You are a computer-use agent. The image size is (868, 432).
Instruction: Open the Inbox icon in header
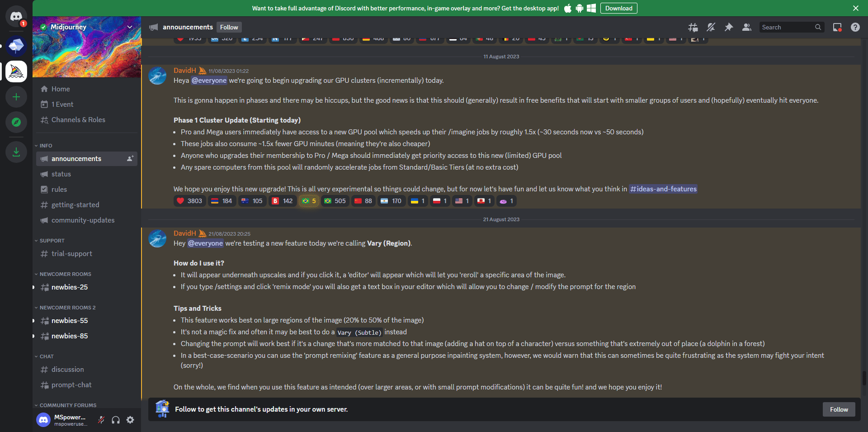pyautogui.click(x=837, y=27)
